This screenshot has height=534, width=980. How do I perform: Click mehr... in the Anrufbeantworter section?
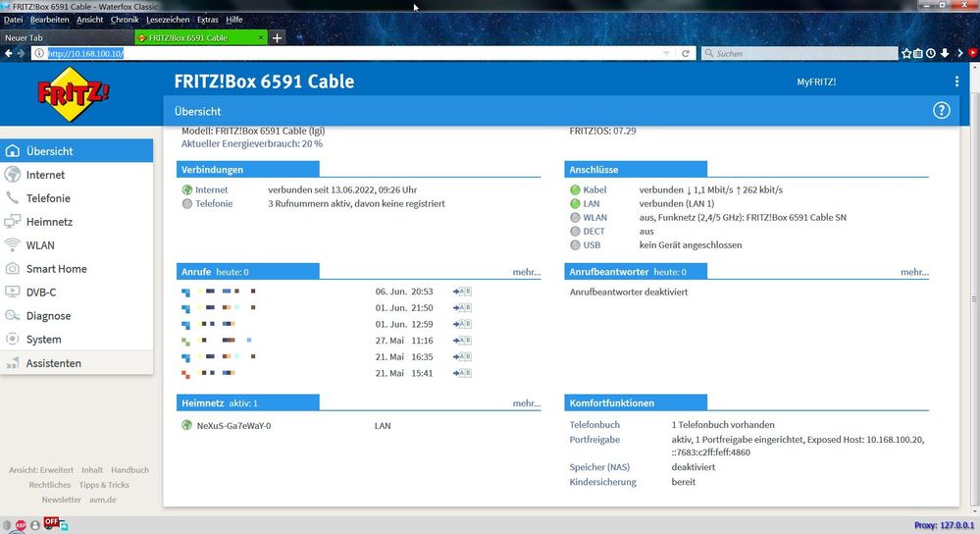pyautogui.click(x=914, y=272)
